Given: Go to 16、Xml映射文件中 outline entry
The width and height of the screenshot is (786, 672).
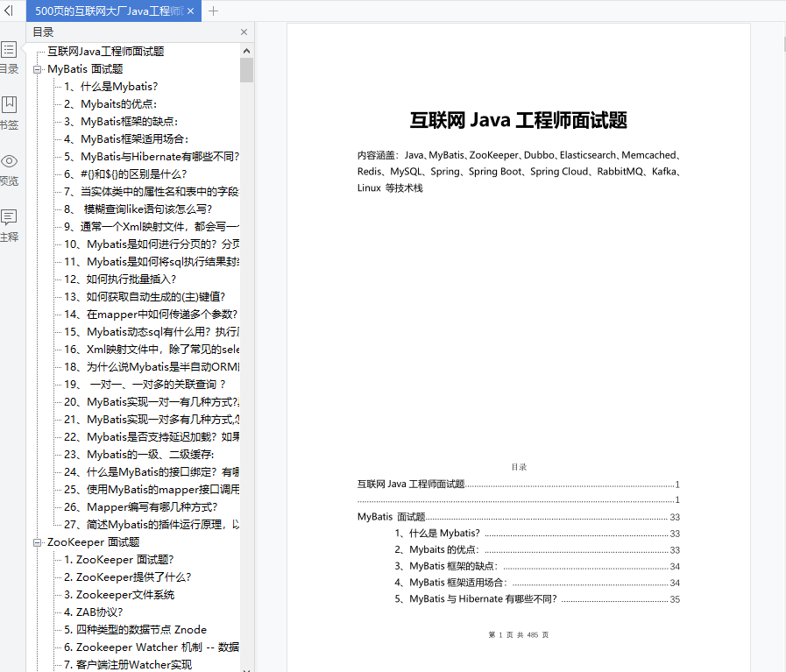Looking at the screenshot, I should [x=152, y=350].
